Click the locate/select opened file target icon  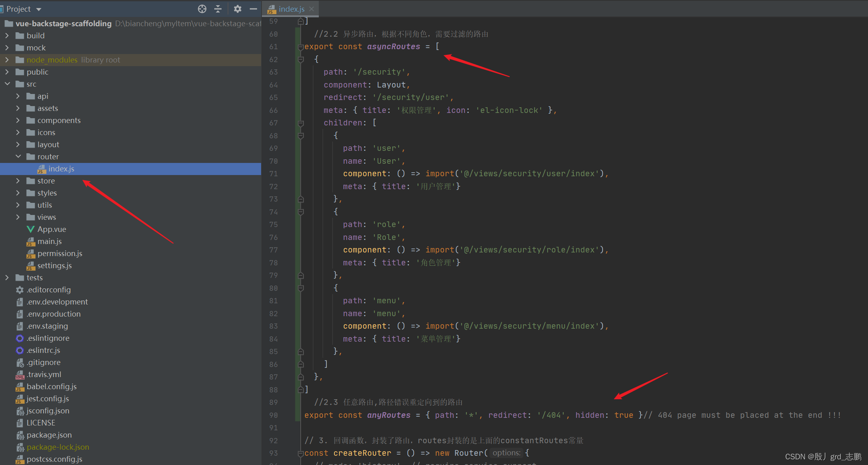tap(202, 9)
